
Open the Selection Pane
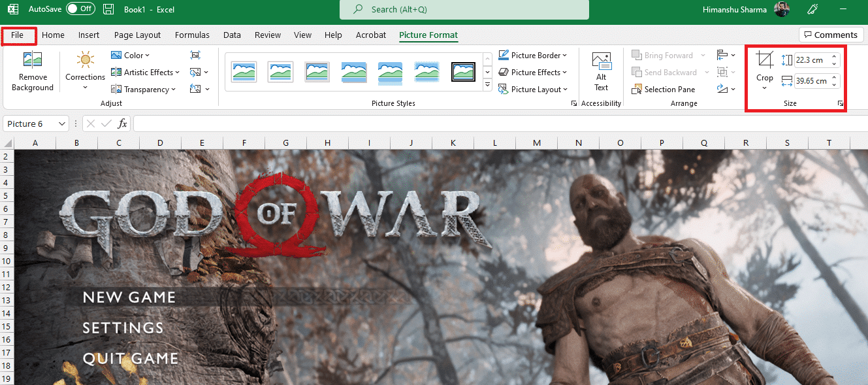click(x=664, y=90)
